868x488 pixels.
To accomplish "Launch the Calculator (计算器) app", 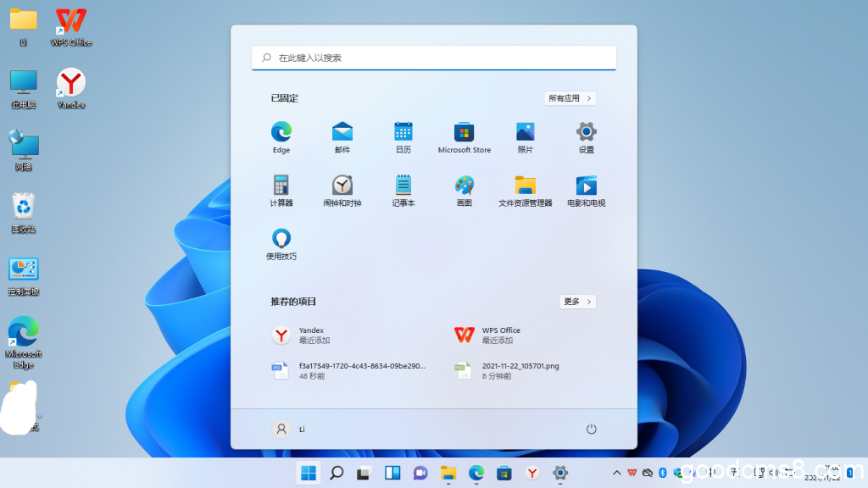I will [281, 191].
